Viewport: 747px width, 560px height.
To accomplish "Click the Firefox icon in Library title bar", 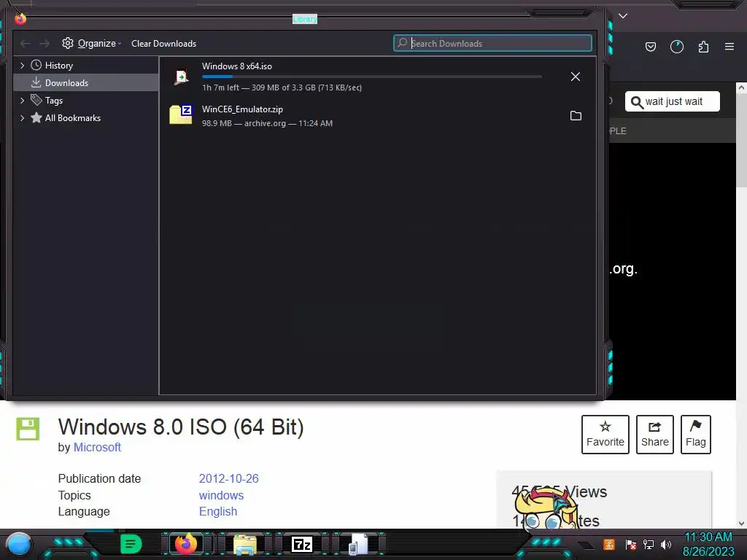I will tap(20, 19).
